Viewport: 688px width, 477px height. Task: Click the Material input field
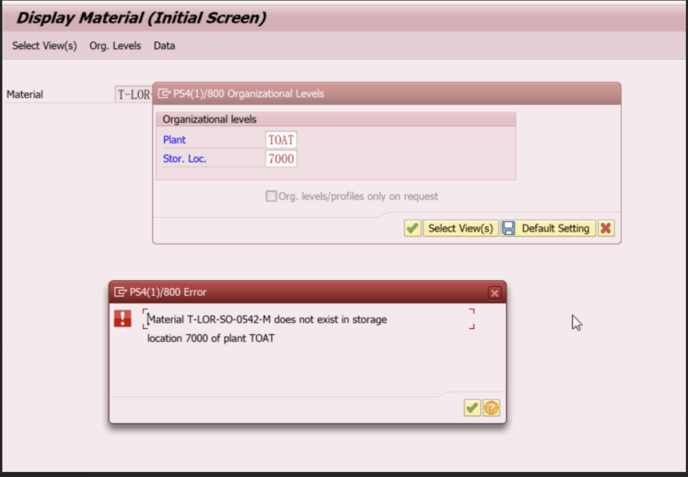(x=133, y=95)
